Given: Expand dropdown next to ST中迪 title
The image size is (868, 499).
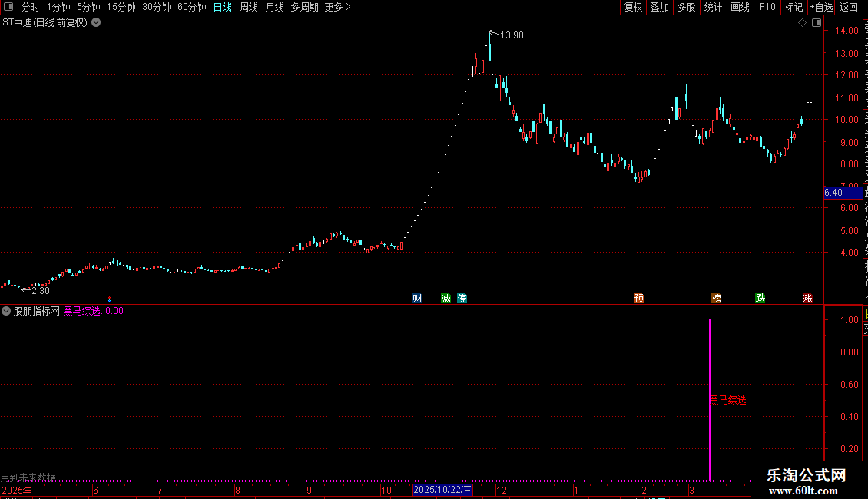Looking at the screenshot, I should pos(96,23).
